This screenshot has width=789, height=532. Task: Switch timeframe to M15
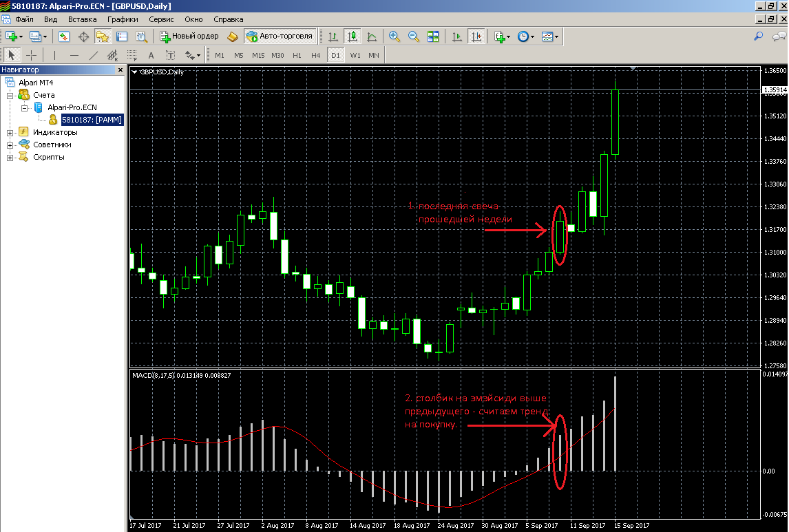tap(258, 55)
